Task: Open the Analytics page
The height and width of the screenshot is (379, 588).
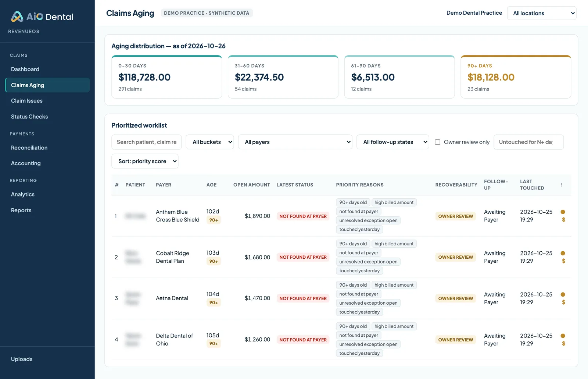Action: (x=47, y=194)
